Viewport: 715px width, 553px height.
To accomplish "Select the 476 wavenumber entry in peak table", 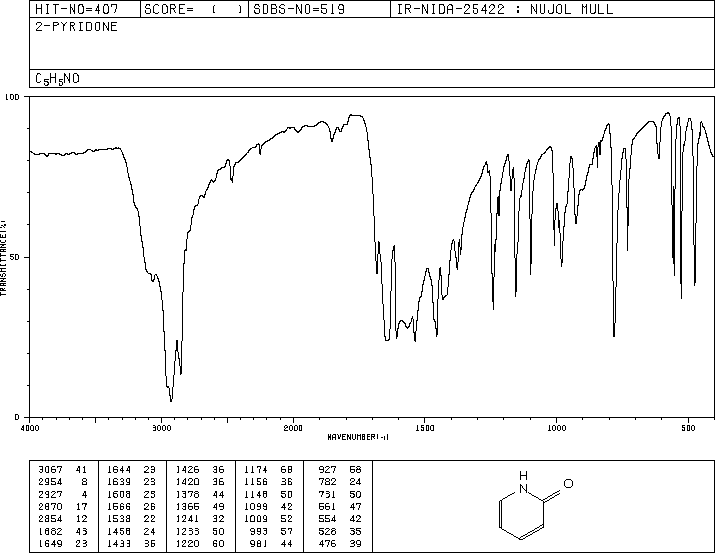I will [x=327, y=543].
